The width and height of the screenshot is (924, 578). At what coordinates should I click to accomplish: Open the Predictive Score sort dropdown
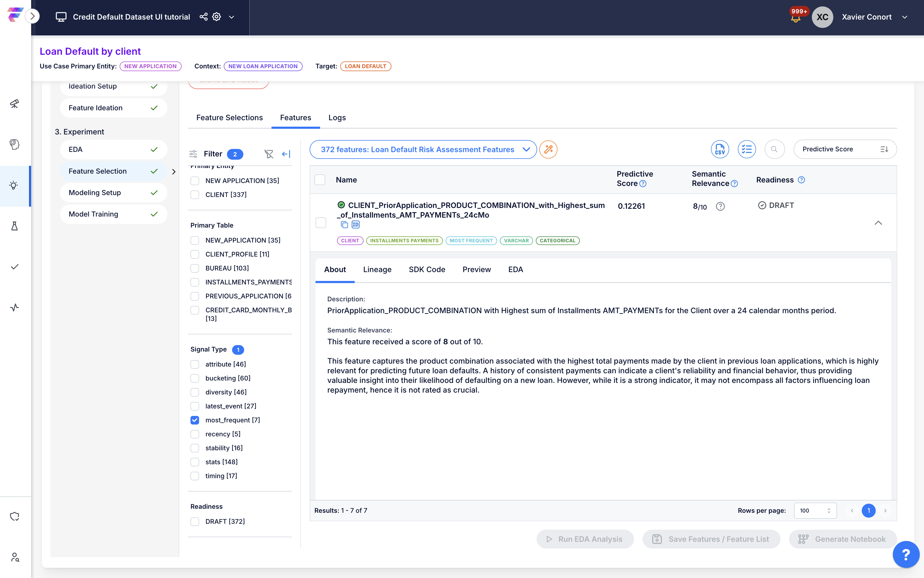(x=845, y=149)
